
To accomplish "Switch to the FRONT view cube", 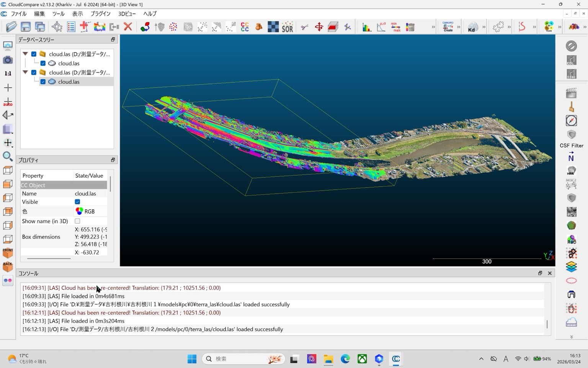I will (8, 253).
